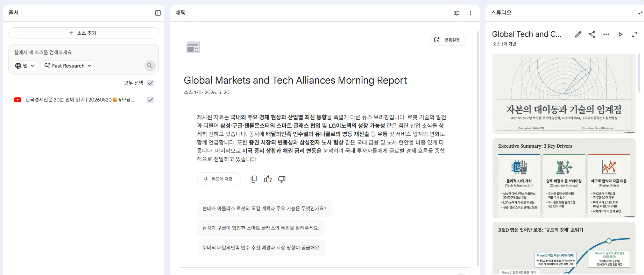Open the Fast Research mode dropdown
Image resolution: width=644 pixels, height=275 pixels.
pyautogui.click(x=68, y=66)
